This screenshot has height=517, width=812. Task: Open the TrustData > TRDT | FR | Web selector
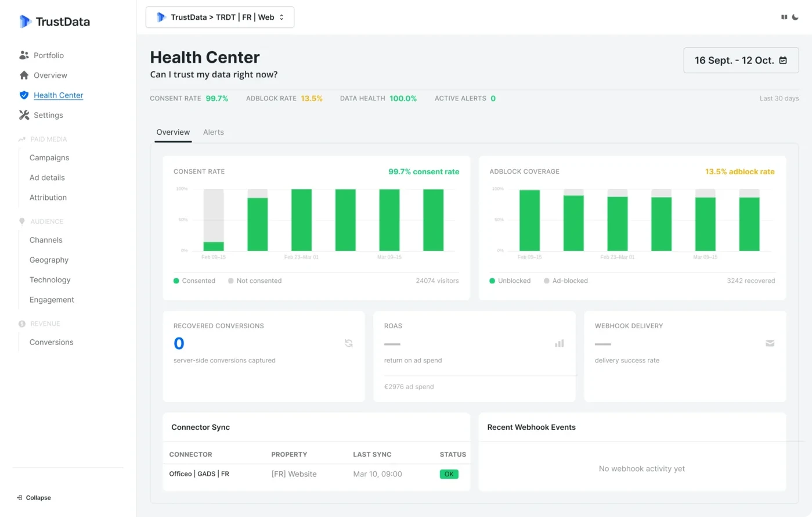click(x=219, y=17)
